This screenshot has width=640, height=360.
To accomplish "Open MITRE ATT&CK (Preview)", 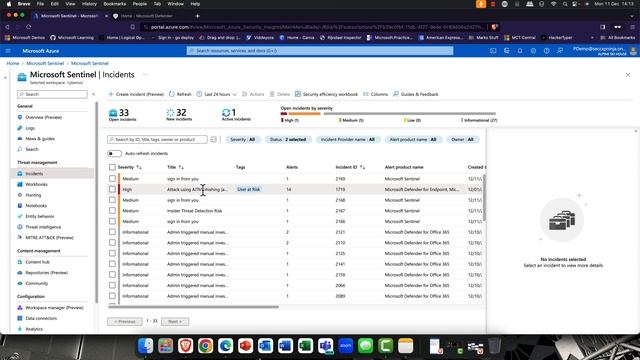I will tap(49, 237).
